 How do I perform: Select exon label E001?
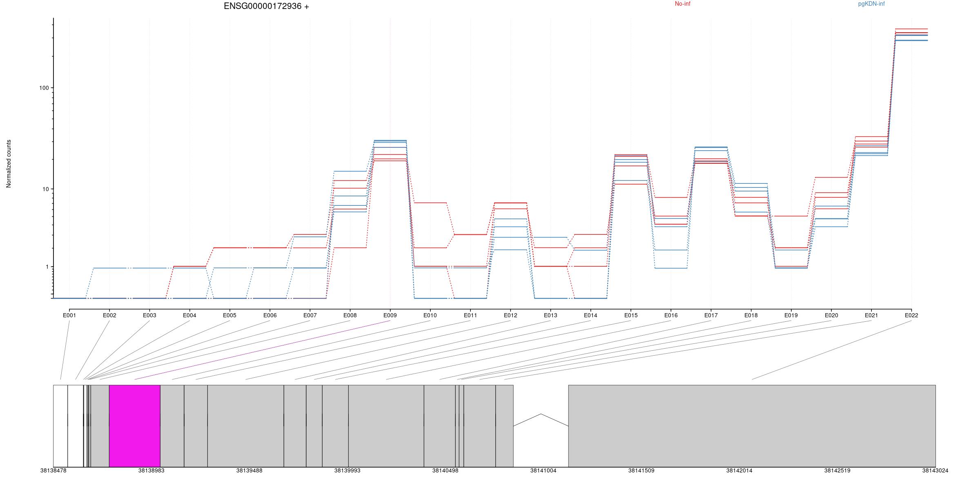coord(69,315)
